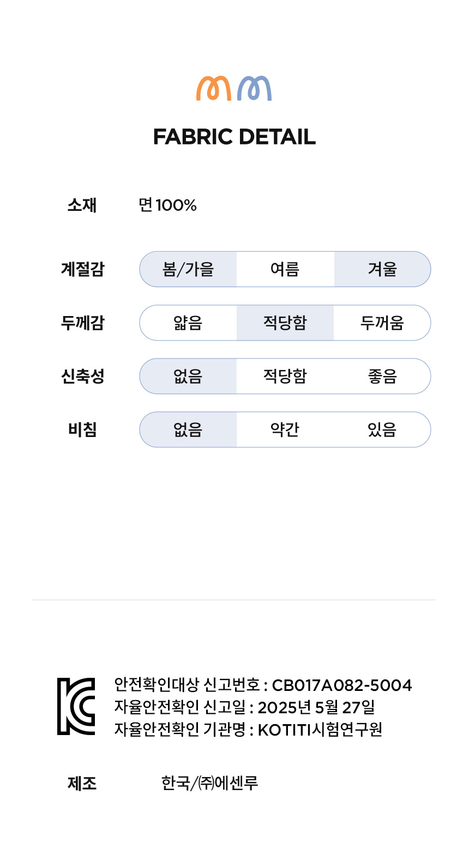This screenshot has height=868, width=469.
Task: Select 겨울 season option
Action: tap(382, 269)
